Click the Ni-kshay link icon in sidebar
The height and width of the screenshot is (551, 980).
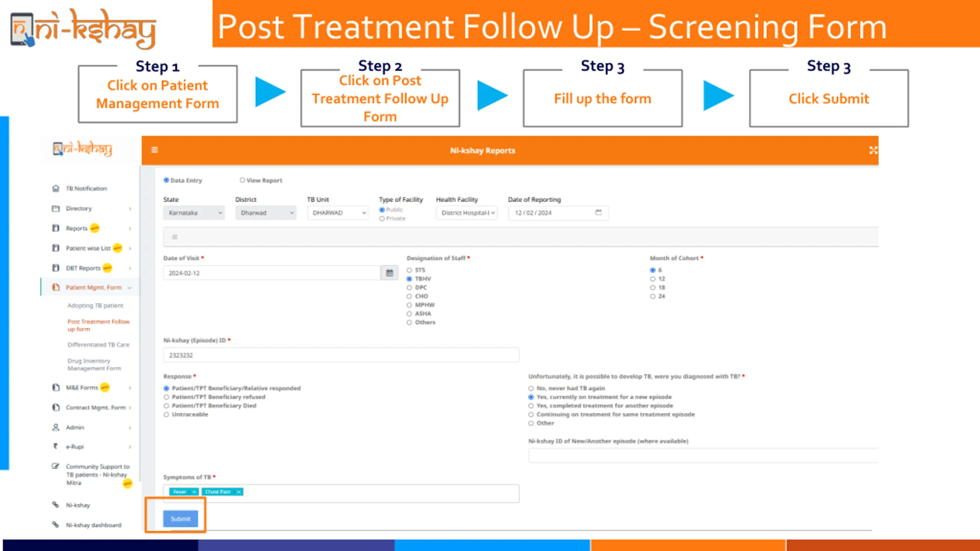click(x=56, y=505)
